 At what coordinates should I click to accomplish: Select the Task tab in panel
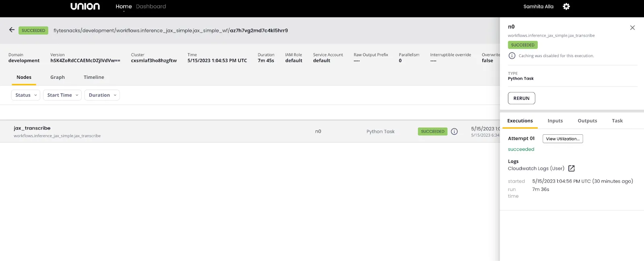point(617,121)
